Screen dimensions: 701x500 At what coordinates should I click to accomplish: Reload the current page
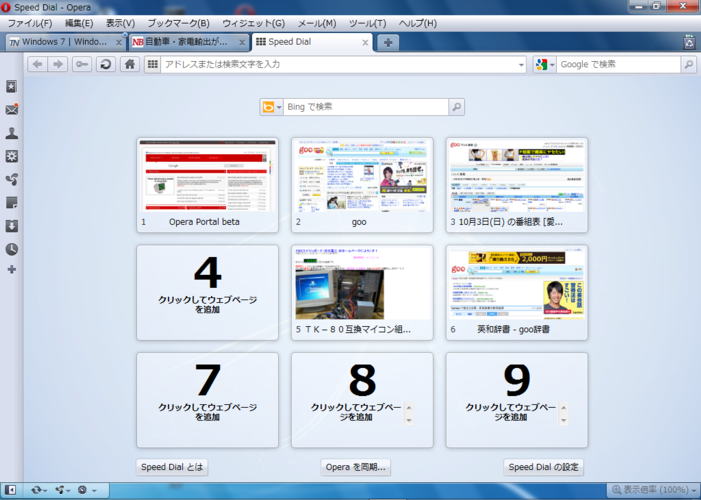coord(106,64)
